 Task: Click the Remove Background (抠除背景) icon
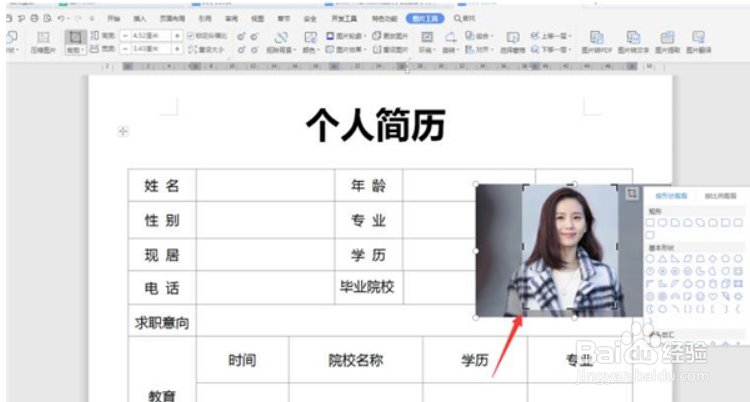(281, 38)
